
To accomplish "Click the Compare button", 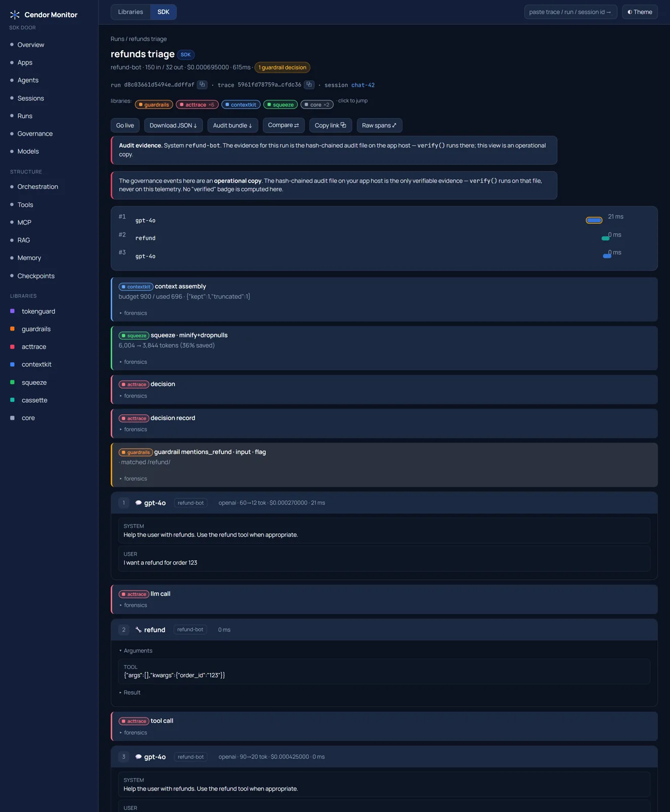I will coord(283,125).
